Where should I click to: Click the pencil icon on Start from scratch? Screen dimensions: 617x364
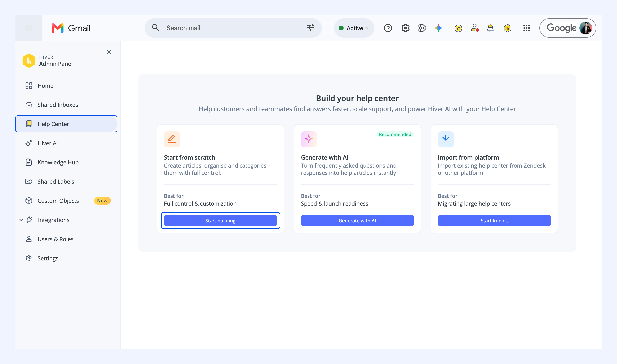[x=172, y=139]
